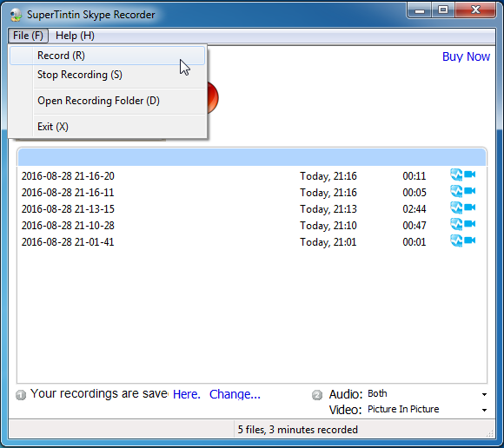This screenshot has height=448, width=504.
Task: Open video camera icon of the 21-01-41 recording
Action: pos(469,240)
